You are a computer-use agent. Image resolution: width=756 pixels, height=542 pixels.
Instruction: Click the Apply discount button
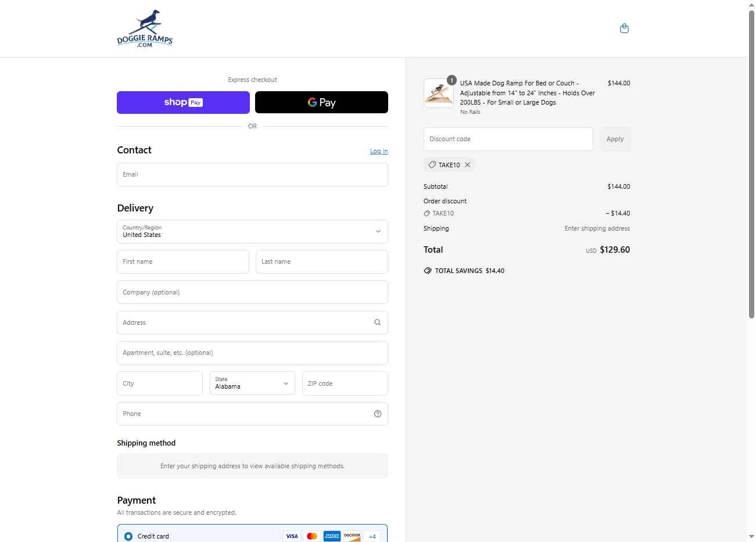(x=615, y=139)
